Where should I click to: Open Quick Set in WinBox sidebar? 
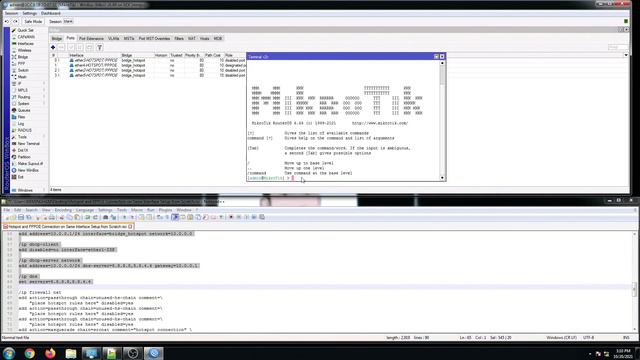(x=25, y=30)
